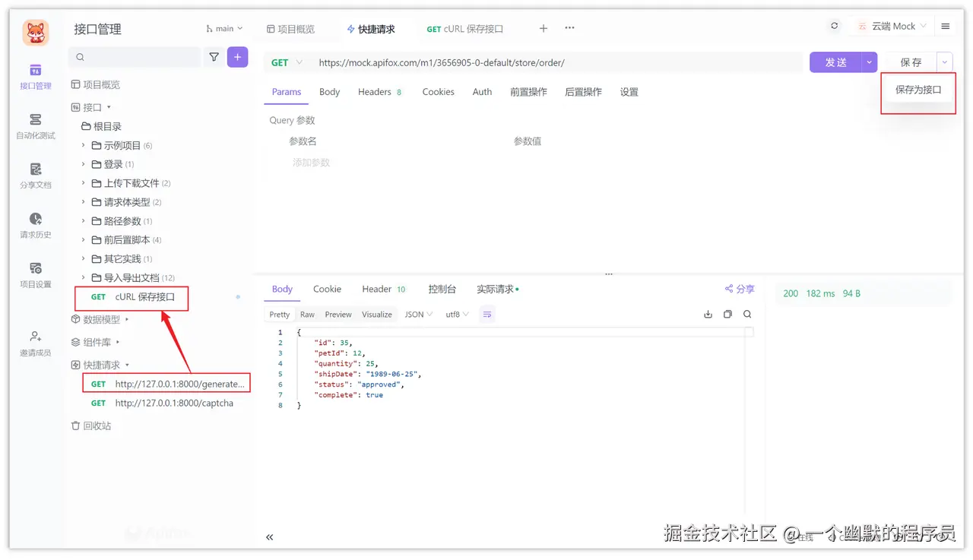Select the 前置操作 tab

(528, 91)
